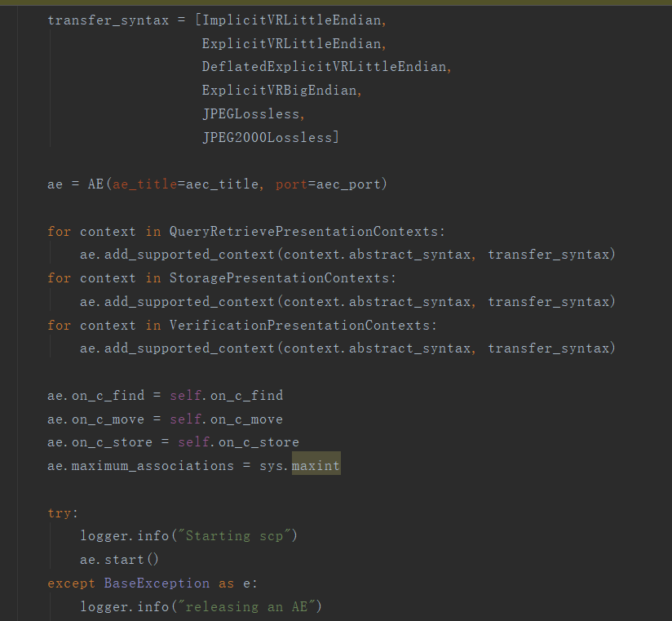672x621 pixels.
Task: Click the highlighted maxint token
Action: coord(317,465)
